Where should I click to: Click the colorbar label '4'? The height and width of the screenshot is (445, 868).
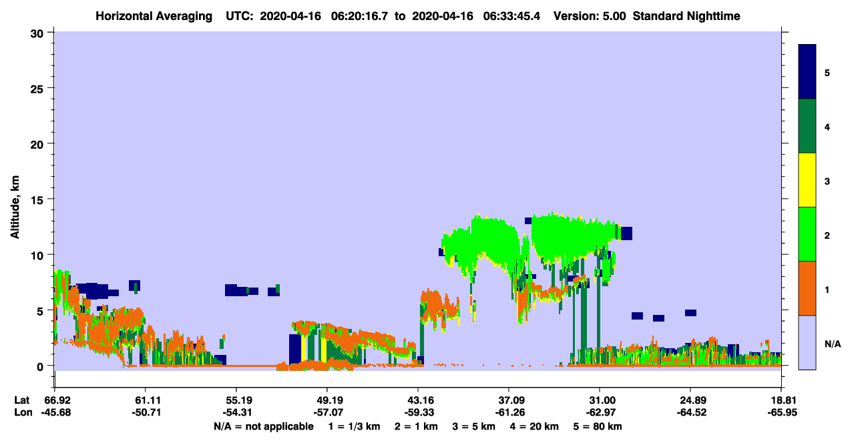click(x=827, y=127)
